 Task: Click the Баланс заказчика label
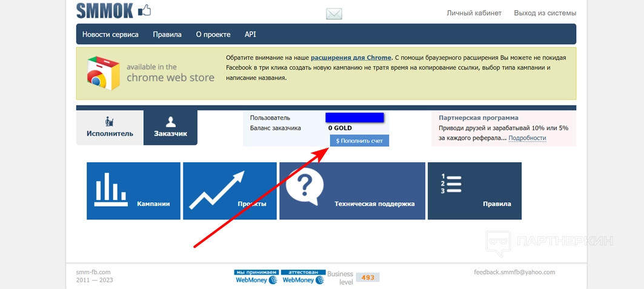point(276,128)
